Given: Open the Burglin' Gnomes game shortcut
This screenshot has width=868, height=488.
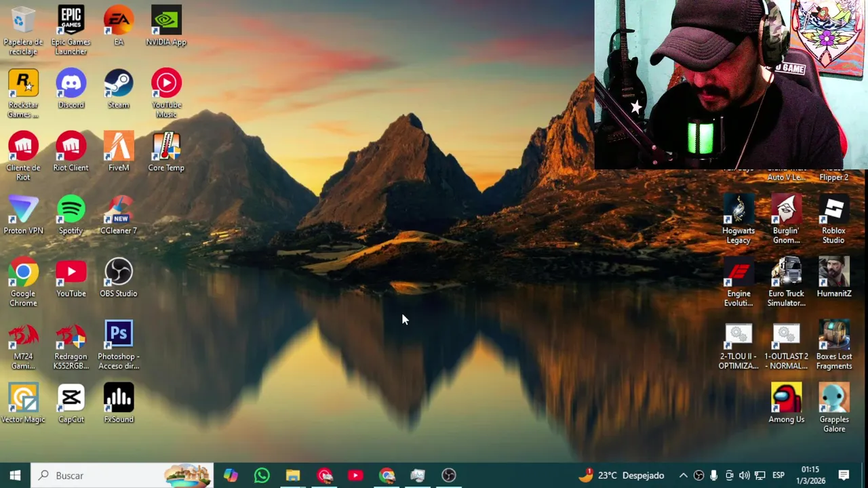Looking at the screenshot, I should pos(787,220).
